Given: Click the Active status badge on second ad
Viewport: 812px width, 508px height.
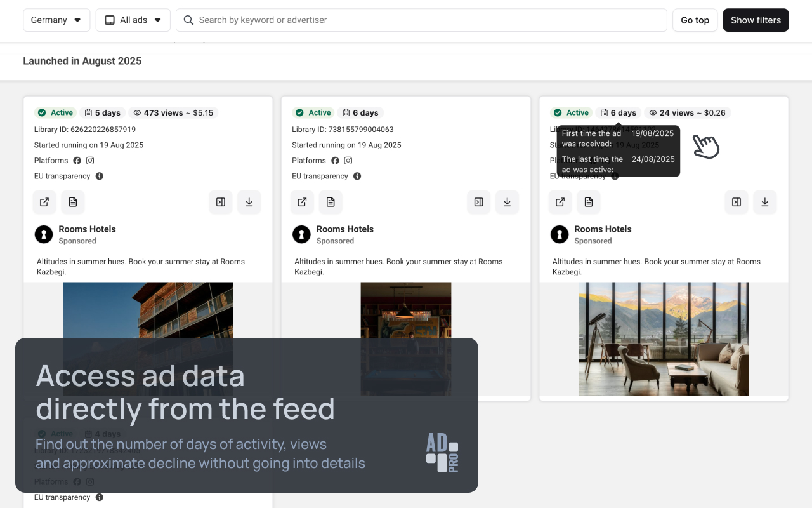Looking at the screenshot, I should coord(313,113).
